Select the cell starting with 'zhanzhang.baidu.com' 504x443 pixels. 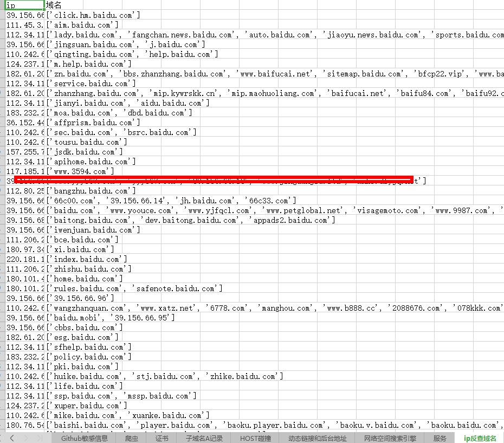(x=275, y=93)
